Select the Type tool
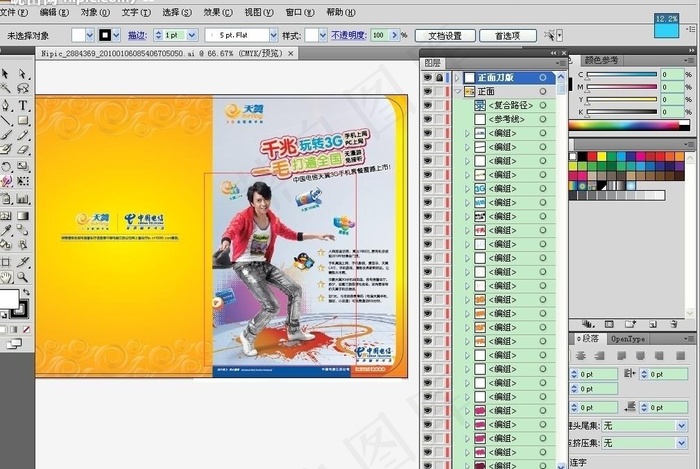700x469 pixels. (x=22, y=105)
